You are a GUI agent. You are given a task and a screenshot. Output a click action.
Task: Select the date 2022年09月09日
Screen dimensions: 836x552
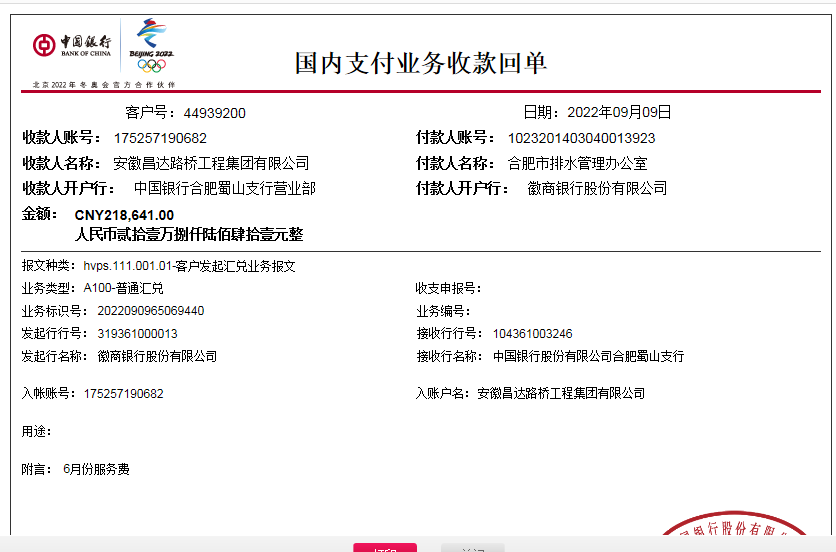(619, 112)
